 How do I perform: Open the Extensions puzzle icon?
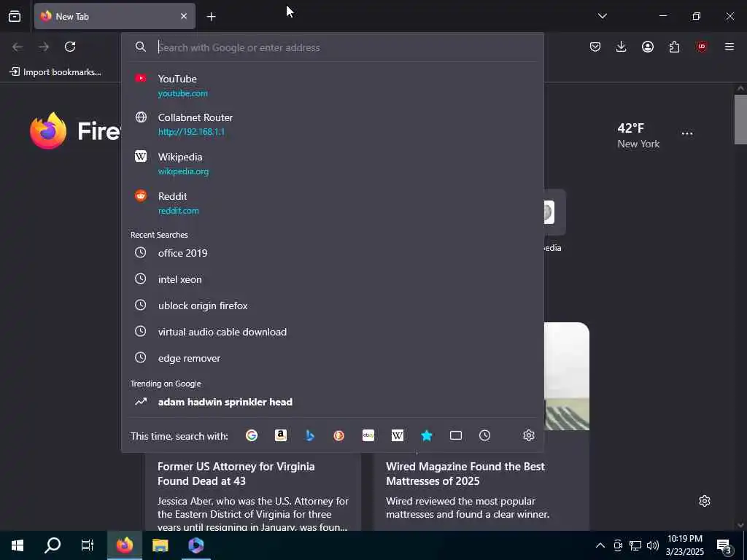pyautogui.click(x=674, y=47)
